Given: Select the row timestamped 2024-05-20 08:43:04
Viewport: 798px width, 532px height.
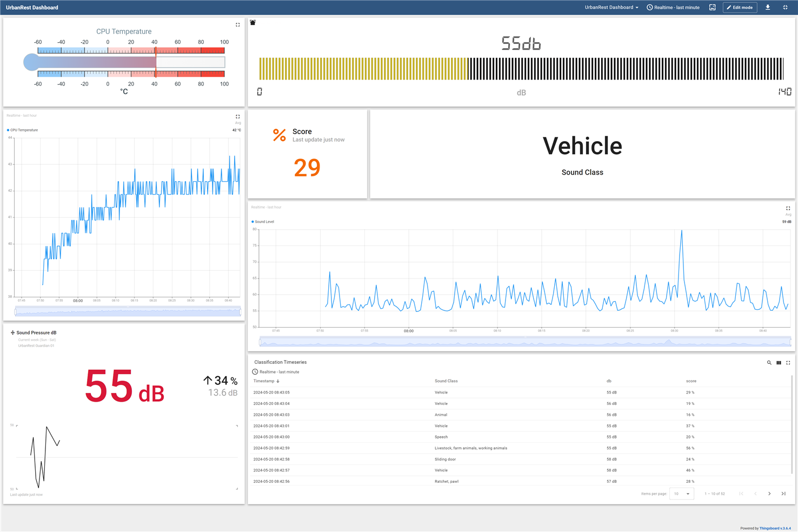Looking at the screenshot, I should (520, 404).
